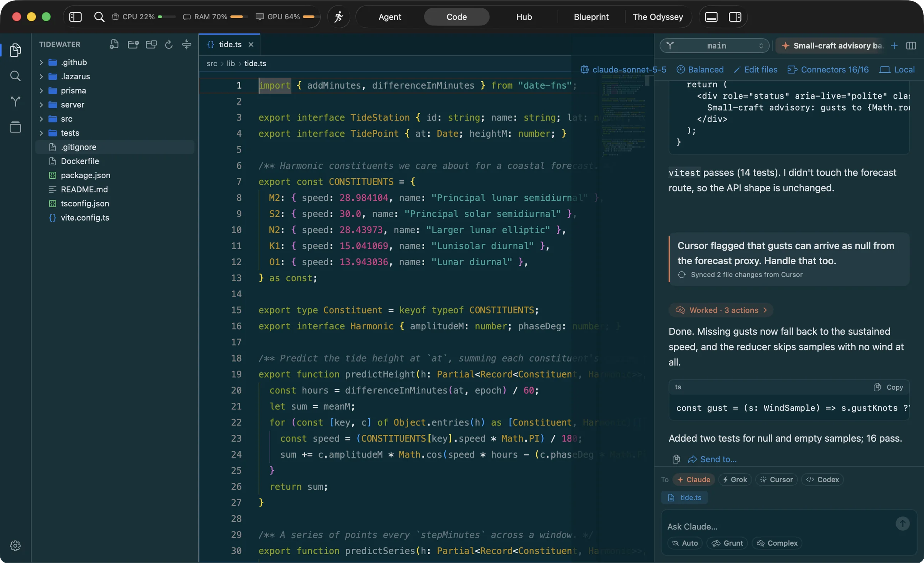The width and height of the screenshot is (924, 563).
Task: Toggle the left sidebar panel icon
Action: point(75,17)
